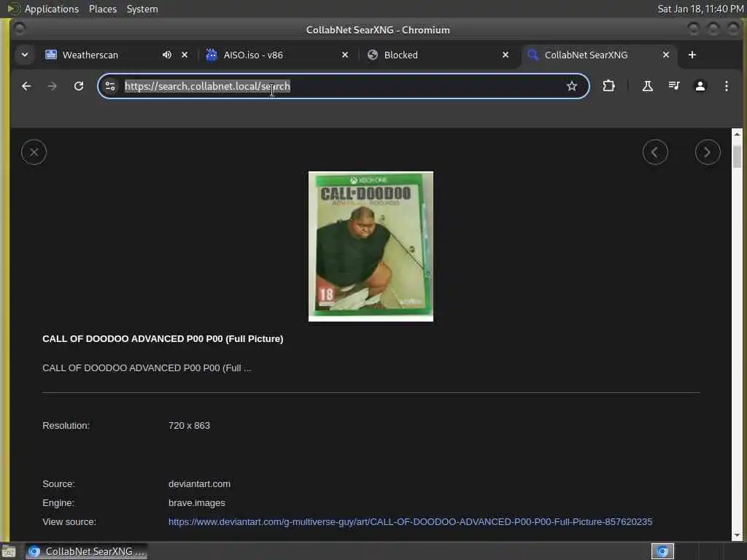Reload the current page

point(79,86)
